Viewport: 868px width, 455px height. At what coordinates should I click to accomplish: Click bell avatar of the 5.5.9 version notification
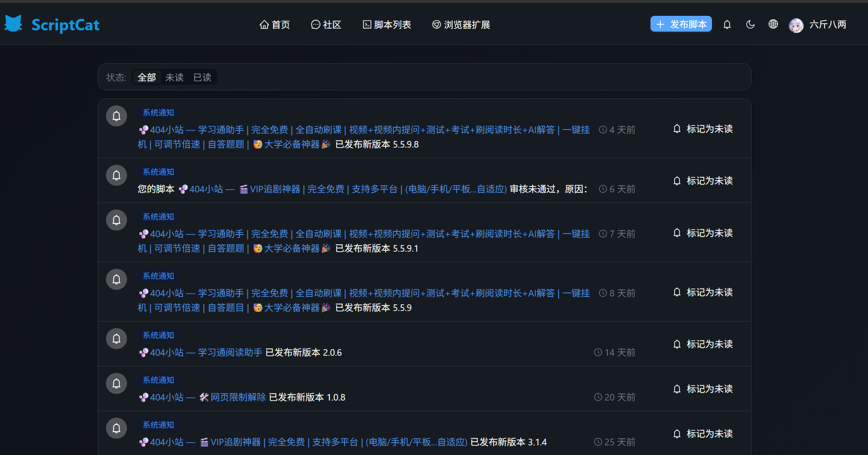[116, 279]
